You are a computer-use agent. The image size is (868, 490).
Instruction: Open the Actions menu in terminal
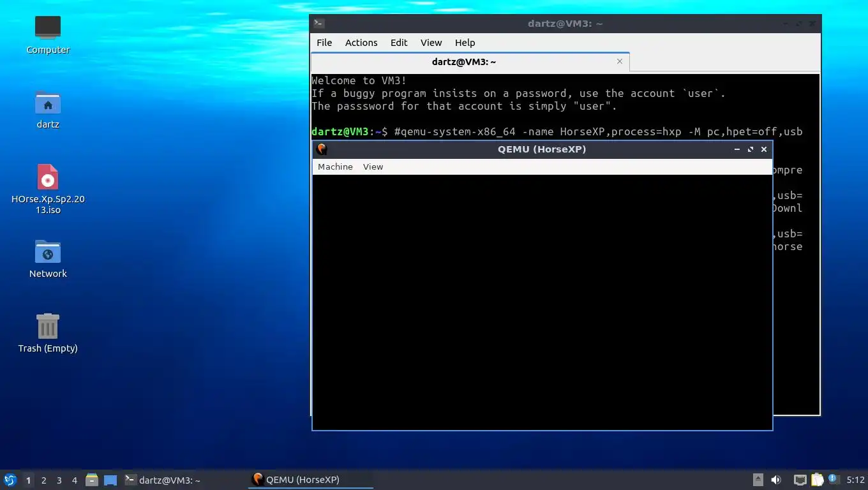pos(361,43)
